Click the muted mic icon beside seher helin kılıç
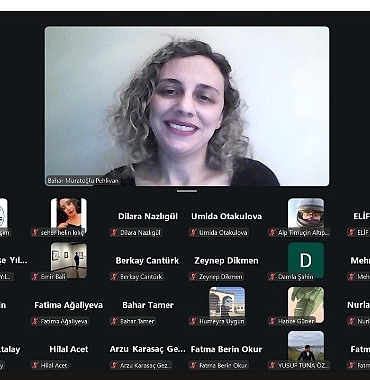The width and height of the screenshot is (370, 380). click(35, 232)
